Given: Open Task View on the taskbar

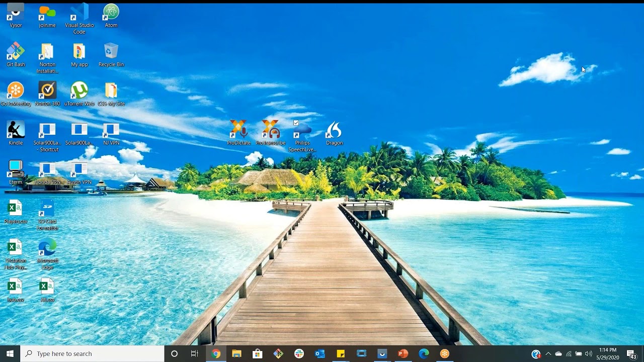Looking at the screenshot, I should pyautogui.click(x=195, y=353).
